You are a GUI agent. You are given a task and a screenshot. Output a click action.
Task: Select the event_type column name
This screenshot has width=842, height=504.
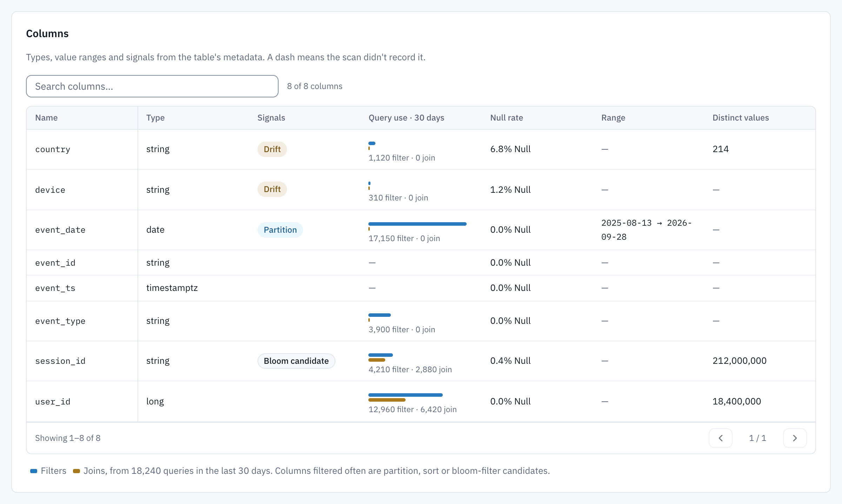point(60,321)
